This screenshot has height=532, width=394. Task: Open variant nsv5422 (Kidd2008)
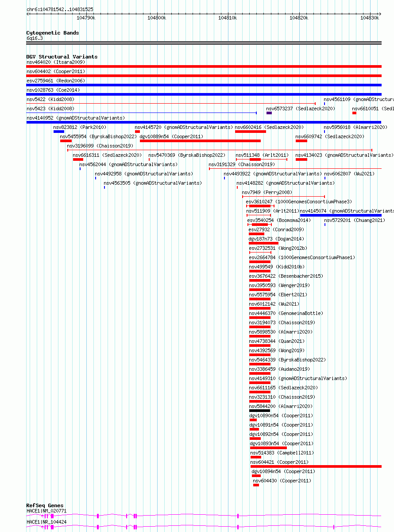(x=50, y=99)
